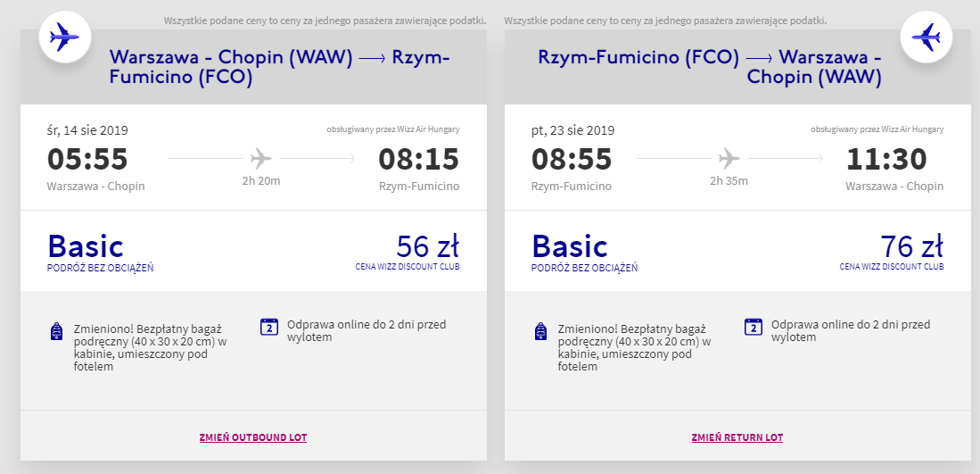Open the ZMIEŃ OUTBOUND LOT link

253,437
